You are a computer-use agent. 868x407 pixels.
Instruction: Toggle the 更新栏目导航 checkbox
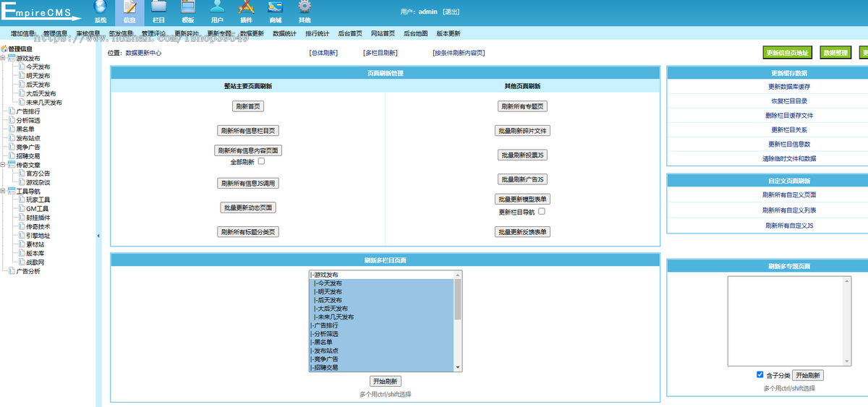(x=541, y=212)
